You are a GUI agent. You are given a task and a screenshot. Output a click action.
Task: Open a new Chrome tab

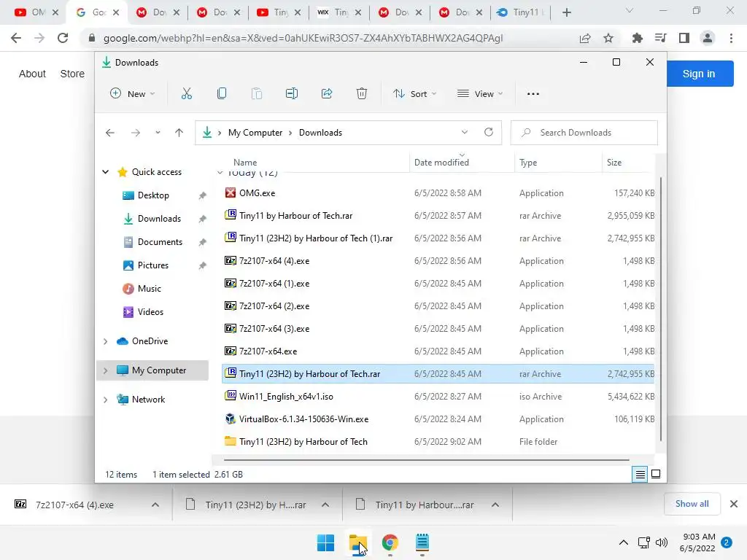(566, 12)
